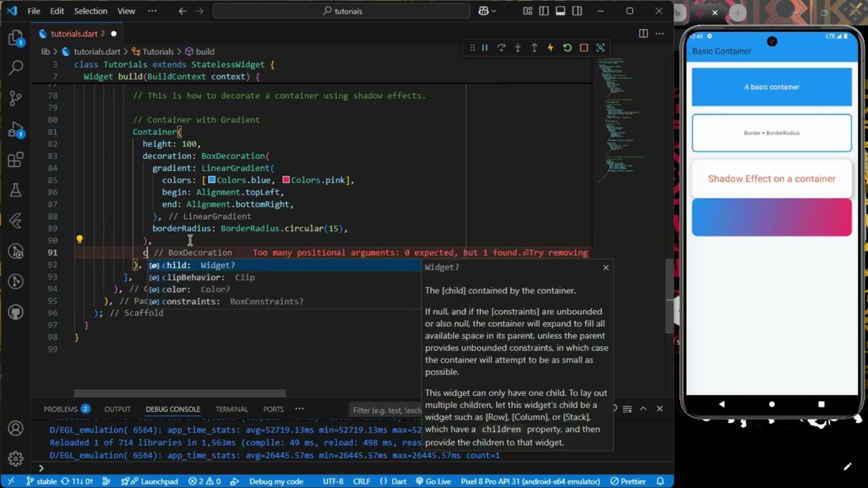The width and height of the screenshot is (868, 488).
Task: Open the Widget Inspector icon in debug toolbar
Action: coord(601,47)
